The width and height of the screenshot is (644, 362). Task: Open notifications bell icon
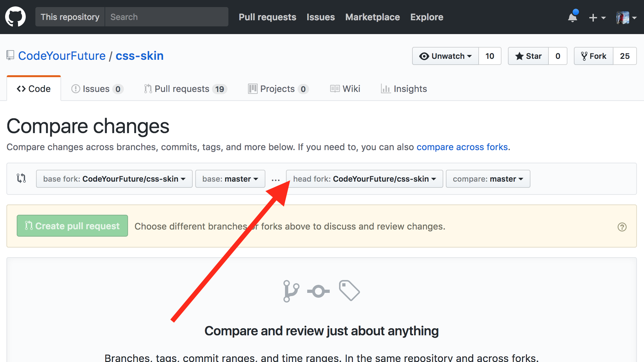[x=573, y=17]
